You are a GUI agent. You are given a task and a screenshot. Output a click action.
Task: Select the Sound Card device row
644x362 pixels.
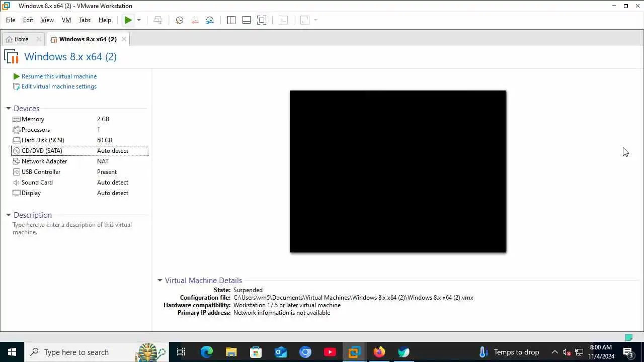tap(80, 183)
